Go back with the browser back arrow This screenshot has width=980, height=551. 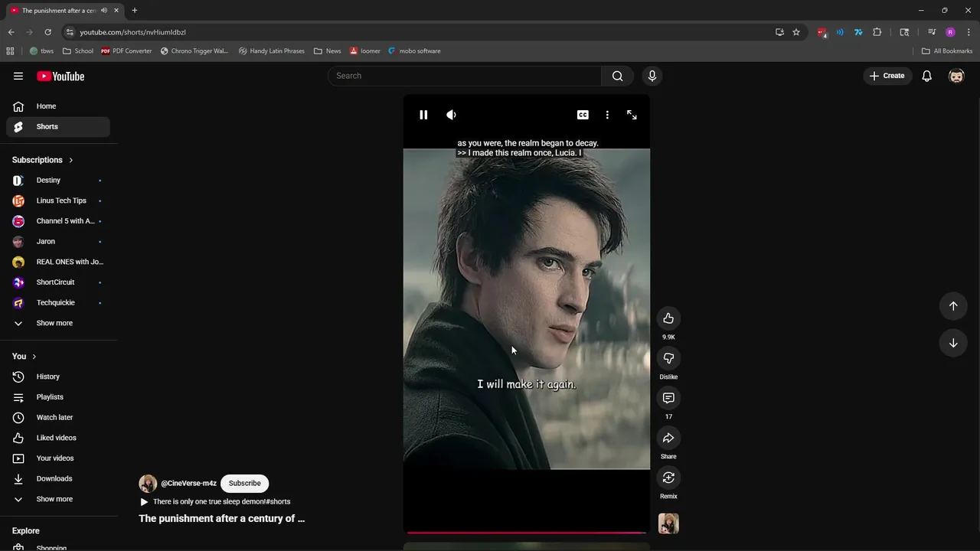click(11, 32)
